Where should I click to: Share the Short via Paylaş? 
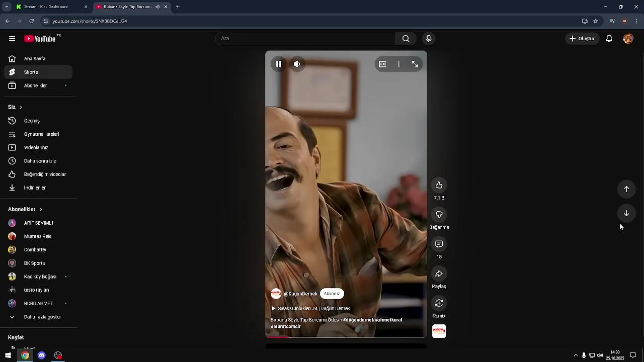(x=439, y=274)
